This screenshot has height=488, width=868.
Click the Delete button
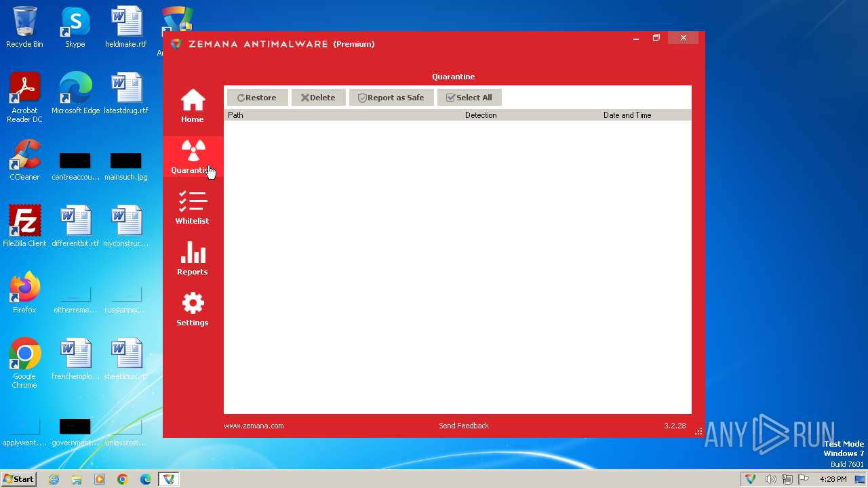click(318, 98)
